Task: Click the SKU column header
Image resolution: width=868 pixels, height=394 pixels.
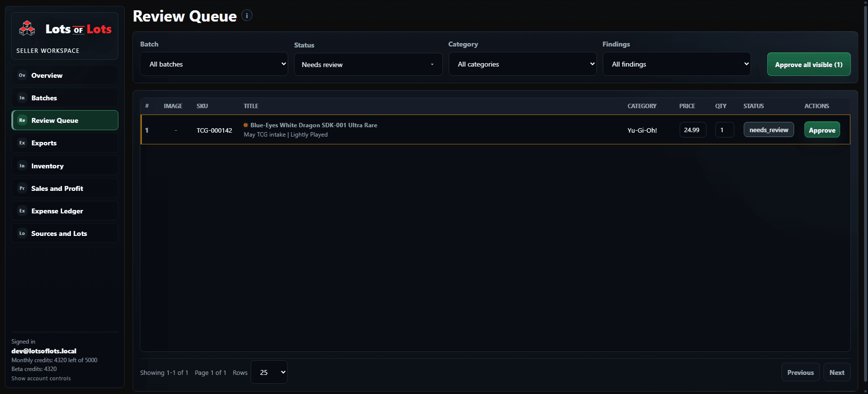Action: click(x=202, y=106)
